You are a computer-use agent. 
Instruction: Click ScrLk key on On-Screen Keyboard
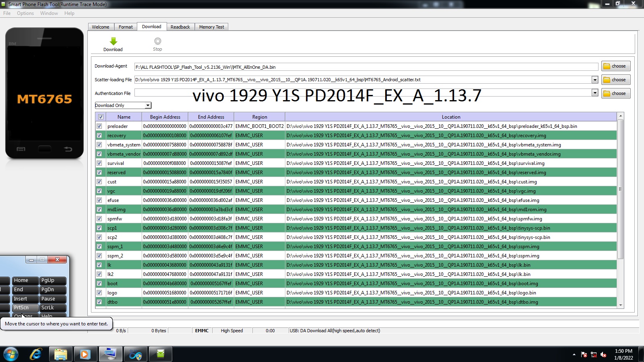click(x=53, y=308)
